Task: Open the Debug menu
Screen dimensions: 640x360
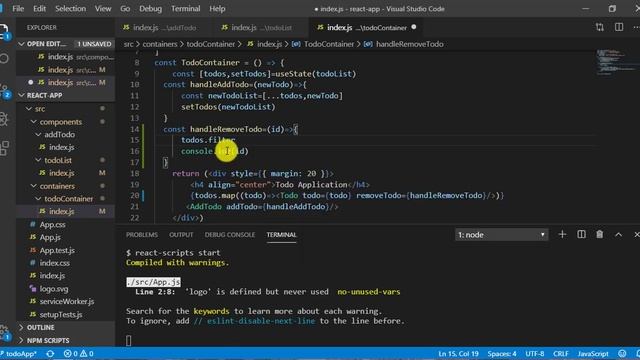Action: 150,9
